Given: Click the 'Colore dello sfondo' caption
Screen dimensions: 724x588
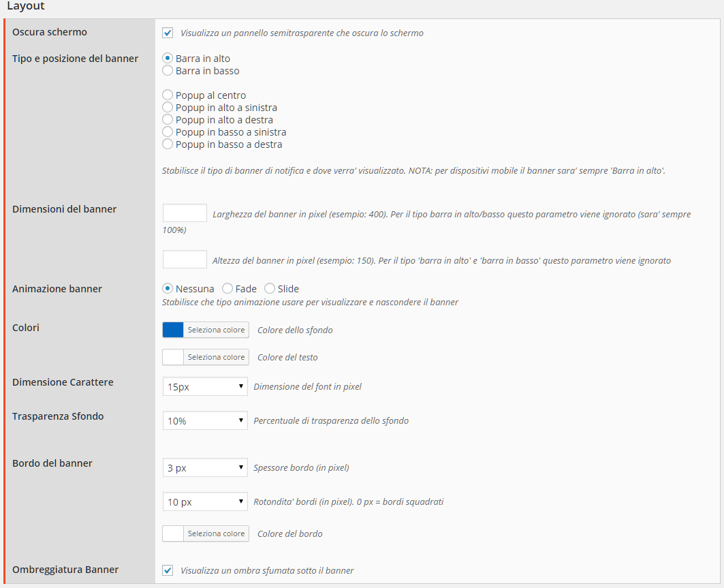Looking at the screenshot, I should click(x=295, y=330).
